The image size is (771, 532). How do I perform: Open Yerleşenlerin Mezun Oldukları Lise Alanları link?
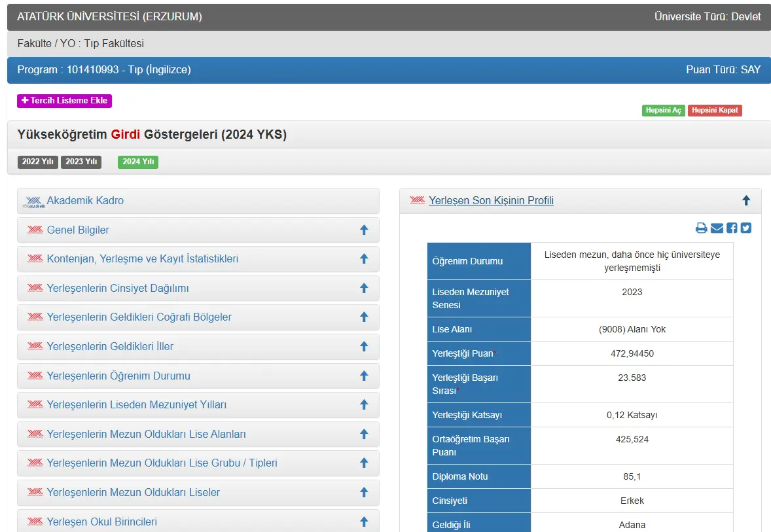tap(146, 434)
